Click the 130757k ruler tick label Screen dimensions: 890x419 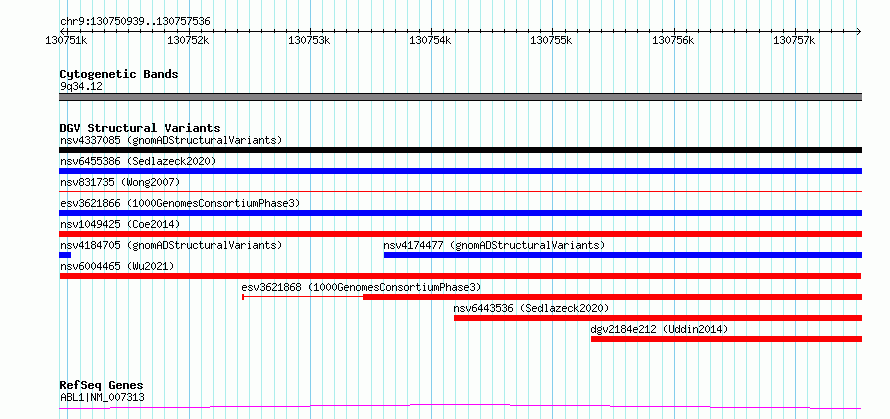[x=794, y=40]
